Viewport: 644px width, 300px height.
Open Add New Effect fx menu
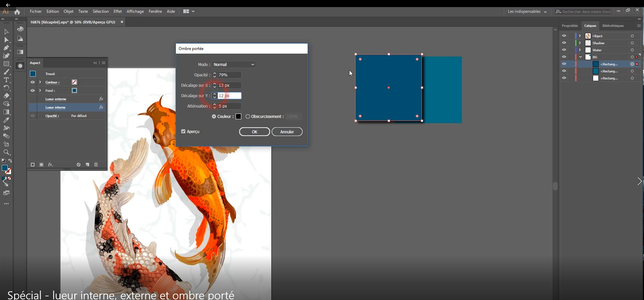tap(50, 165)
